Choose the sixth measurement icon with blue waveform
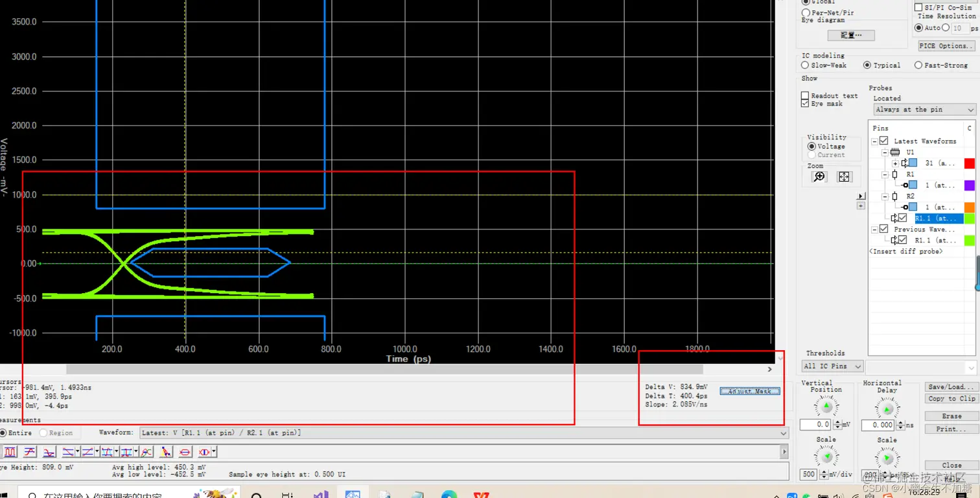 (107, 452)
